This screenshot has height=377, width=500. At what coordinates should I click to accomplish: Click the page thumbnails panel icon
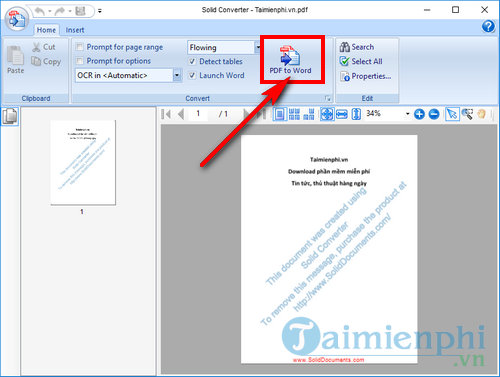click(10, 116)
